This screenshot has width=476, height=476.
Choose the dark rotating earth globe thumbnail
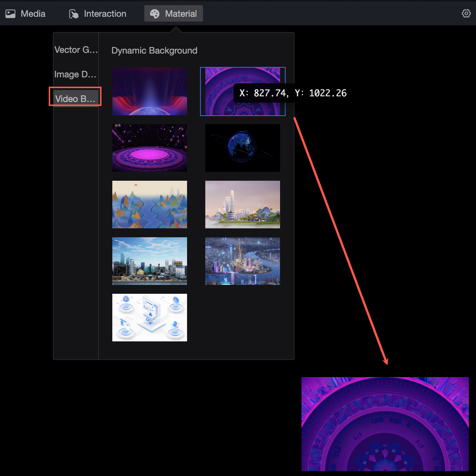(x=242, y=148)
